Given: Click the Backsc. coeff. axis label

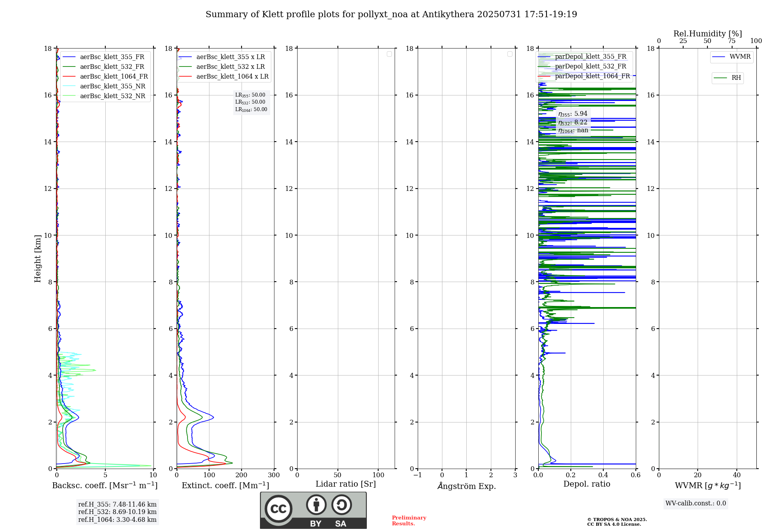Looking at the screenshot, I should click(x=105, y=485).
